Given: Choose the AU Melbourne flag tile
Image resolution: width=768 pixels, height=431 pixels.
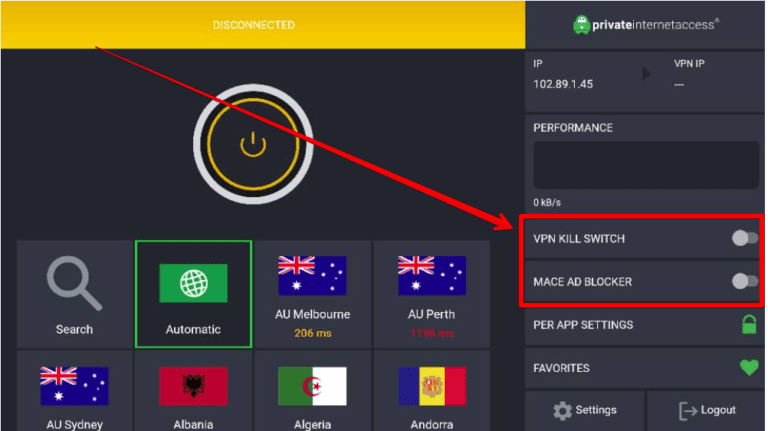Looking at the screenshot, I should pos(312,294).
